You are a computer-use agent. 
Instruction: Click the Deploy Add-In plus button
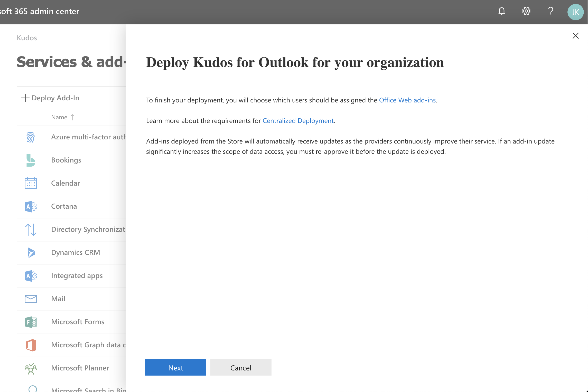pyautogui.click(x=50, y=98)
